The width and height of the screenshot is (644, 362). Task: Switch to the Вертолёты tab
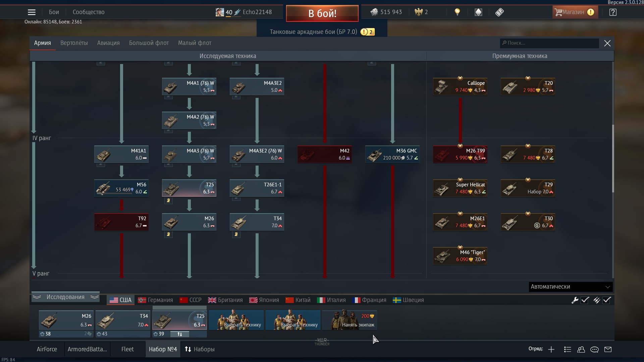pyautogui.click(x=74, y=43)
